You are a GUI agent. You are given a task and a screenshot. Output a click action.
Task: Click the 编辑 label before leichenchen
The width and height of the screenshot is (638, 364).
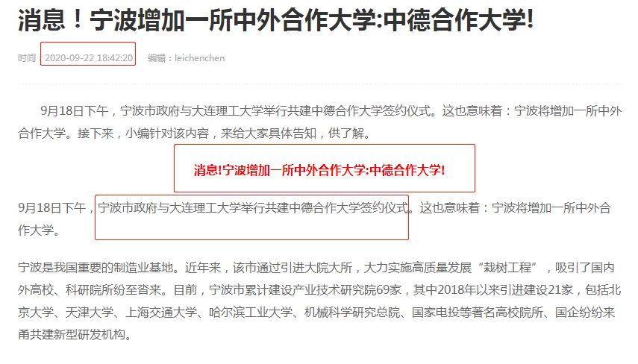(157, 57)
